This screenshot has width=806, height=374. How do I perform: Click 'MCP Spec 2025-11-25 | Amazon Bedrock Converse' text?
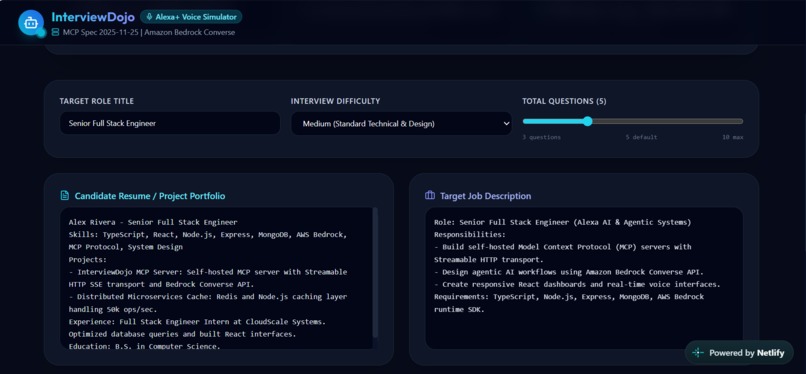point(149,32)
